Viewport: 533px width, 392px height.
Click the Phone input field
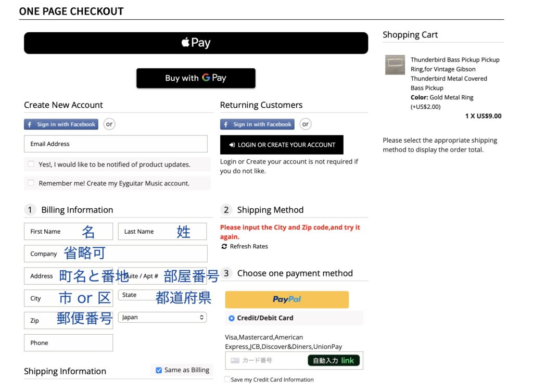point(68,343)
